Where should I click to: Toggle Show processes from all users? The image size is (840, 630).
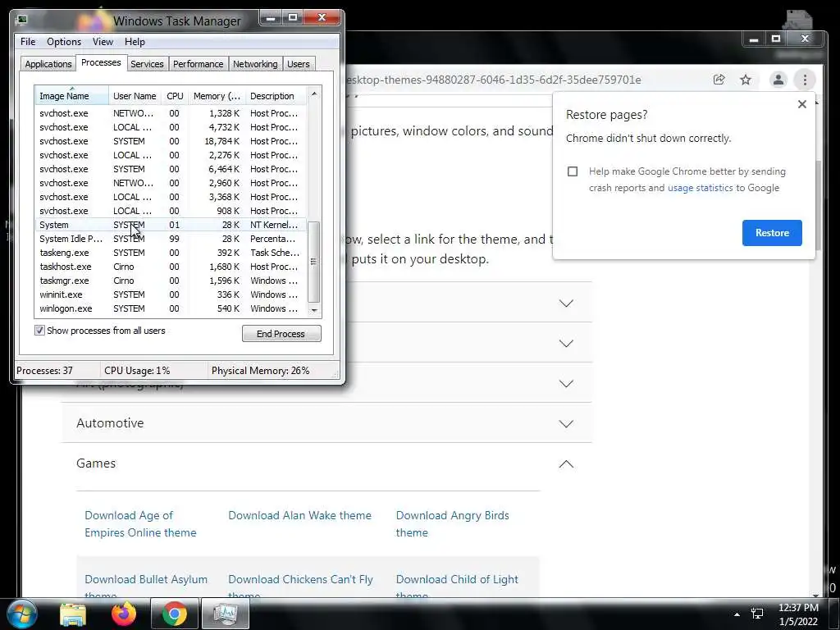[x=39, y=331]
